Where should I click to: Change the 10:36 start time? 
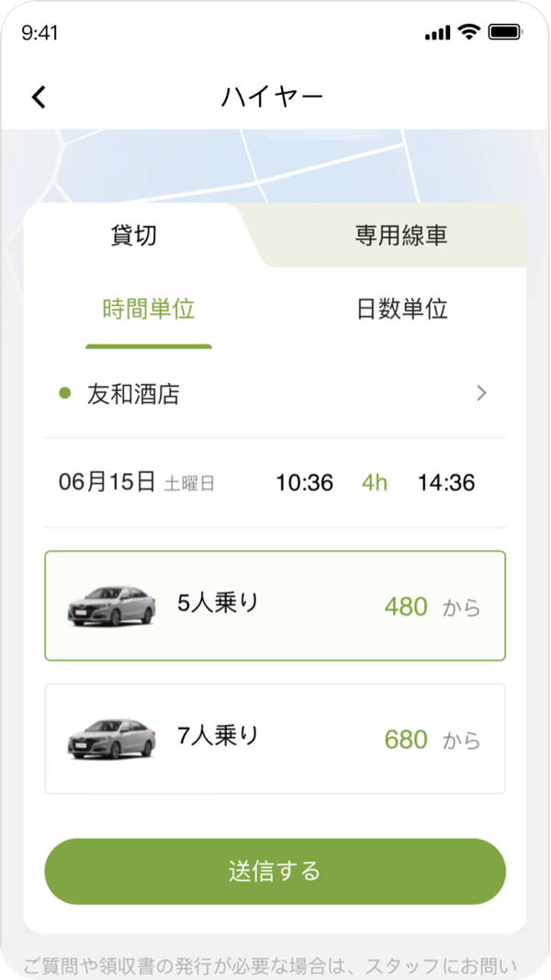[305, 482]
